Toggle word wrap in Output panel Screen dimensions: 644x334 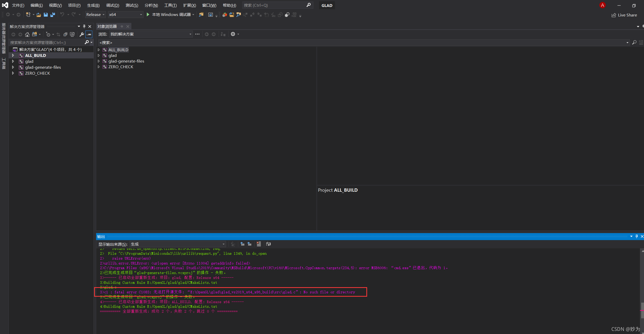point(268,244)
